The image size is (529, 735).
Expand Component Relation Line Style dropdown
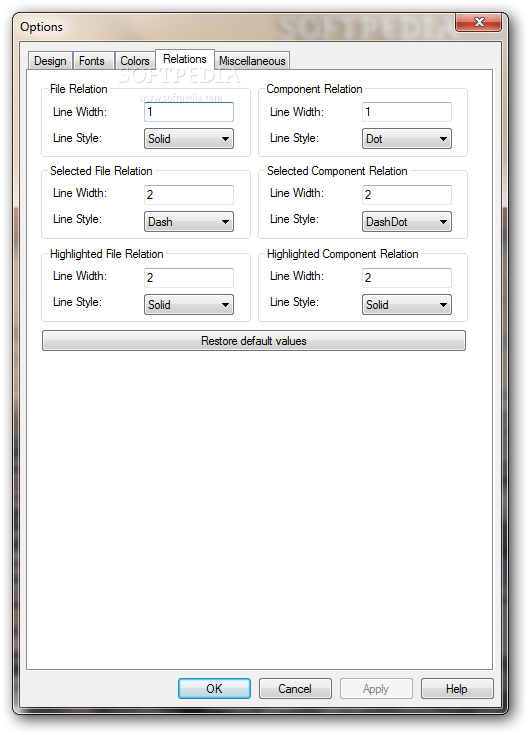tap(407, 139)
